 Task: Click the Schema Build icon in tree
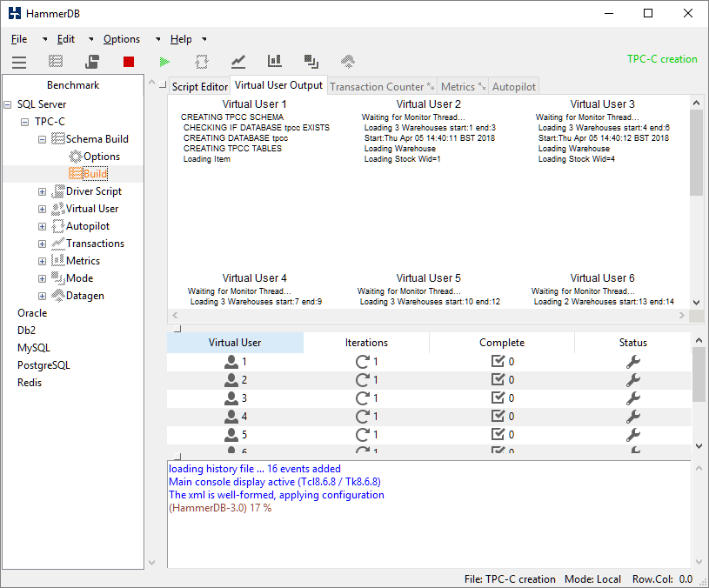click(x=58, y=139)
